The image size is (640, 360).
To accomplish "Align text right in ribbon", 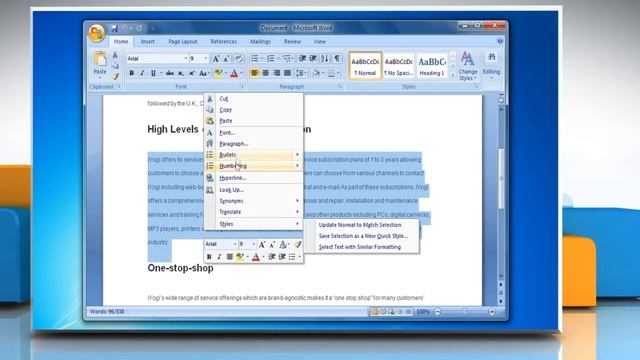I will 277,73.
